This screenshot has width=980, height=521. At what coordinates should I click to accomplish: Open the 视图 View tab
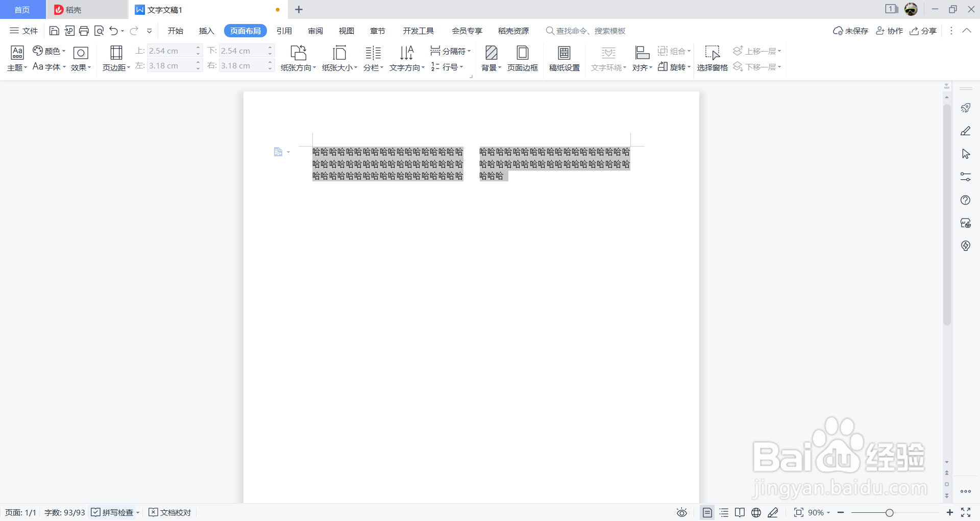click(x=347, y=31)
